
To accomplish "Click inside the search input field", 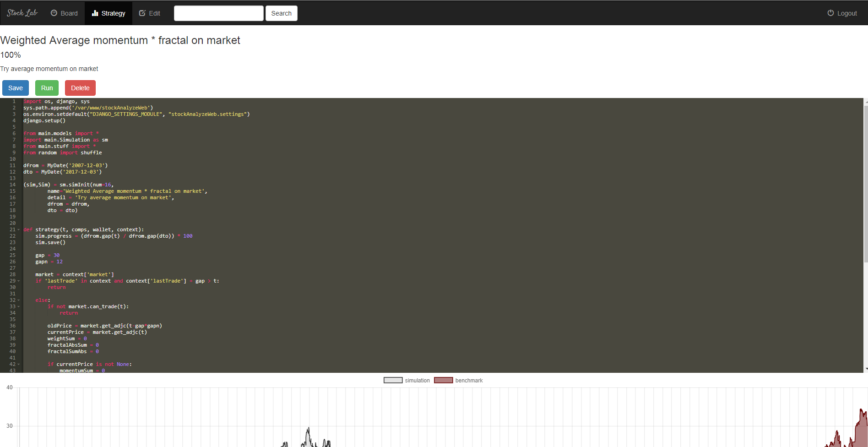I will 218,13.
